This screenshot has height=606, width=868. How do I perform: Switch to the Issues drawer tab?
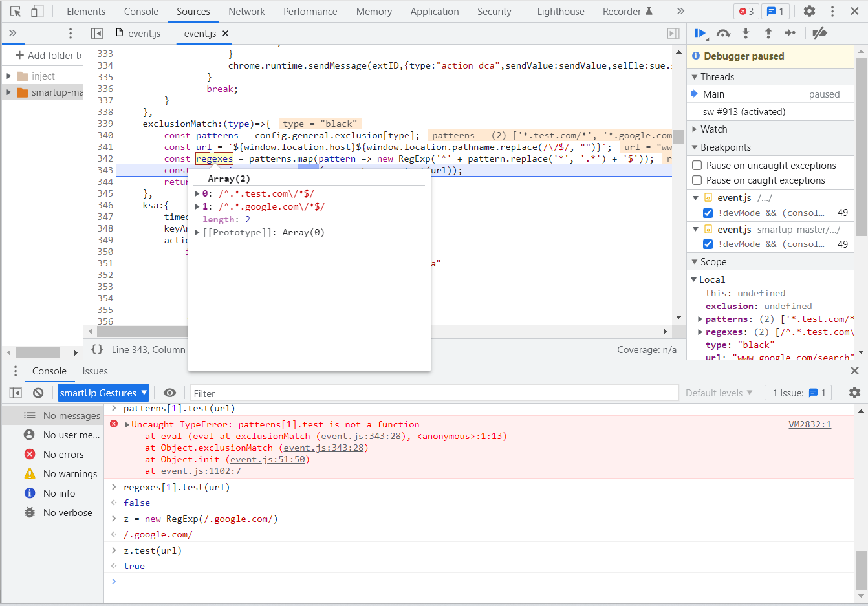(x=95, y=371)
